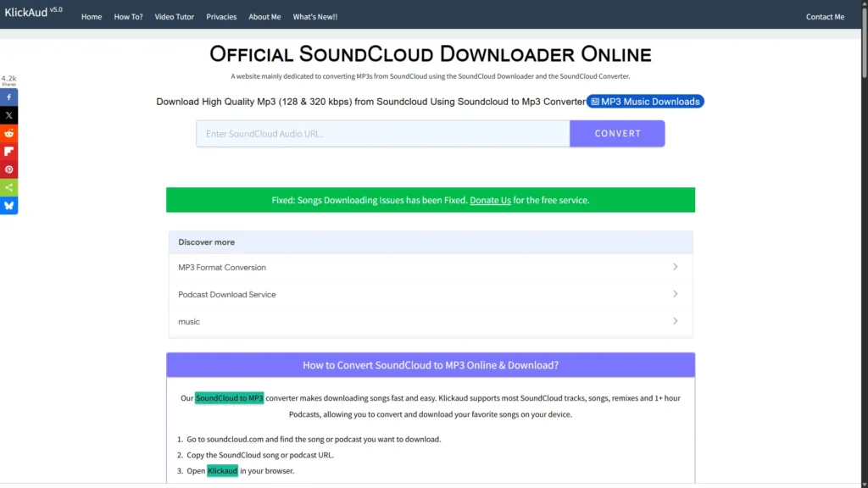This screenshot has height=488, width=868.
Task: Share on Flipboard icon
Action: 8,152
